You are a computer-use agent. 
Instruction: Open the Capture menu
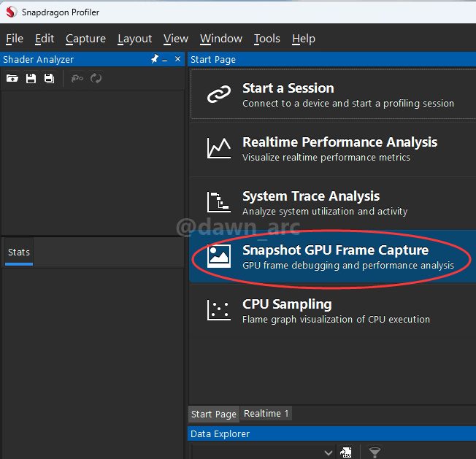(x=85, y=39)
